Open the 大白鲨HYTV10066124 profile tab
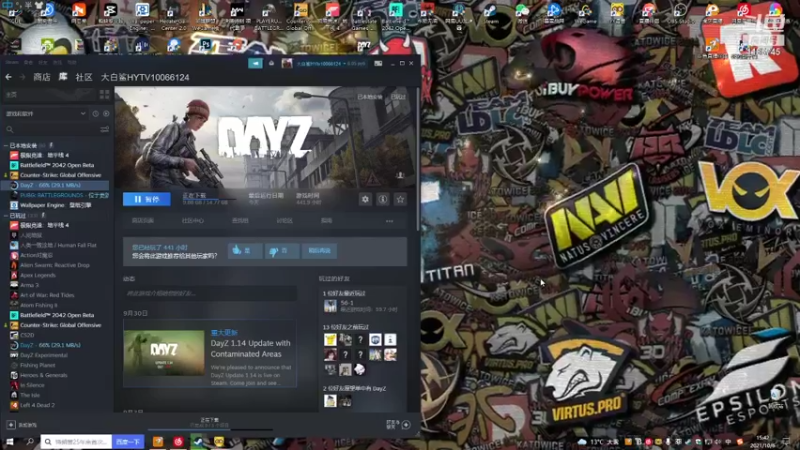800x450 pixels. click(145, 78)
